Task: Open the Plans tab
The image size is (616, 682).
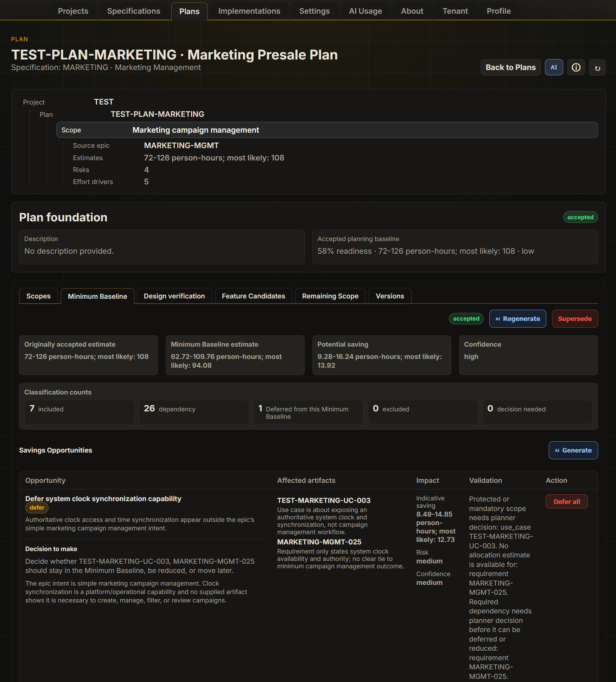Action: [x=189, y=11]
